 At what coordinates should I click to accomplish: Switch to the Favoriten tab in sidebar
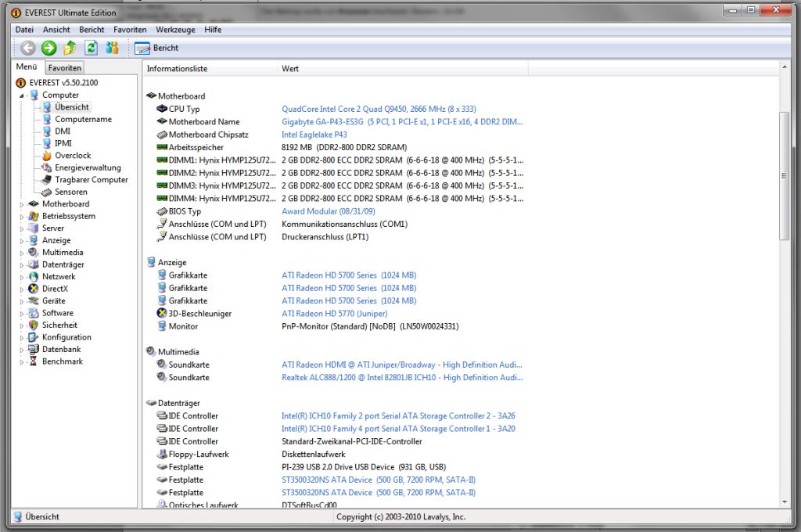[64, 67]
